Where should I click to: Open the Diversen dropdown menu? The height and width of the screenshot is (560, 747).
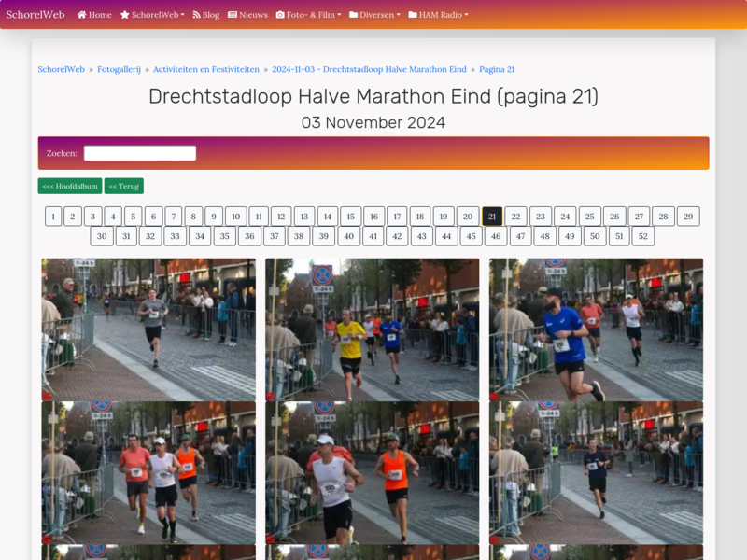(374, 15)
